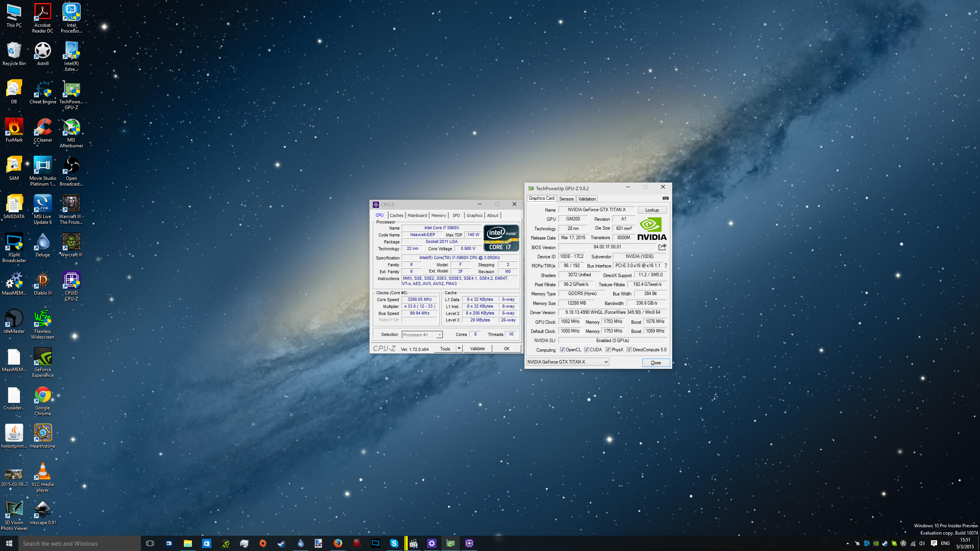980x551 pixels.
Task: Switch to the Sensors tab in GPU-Z
Action: (566, 199)
